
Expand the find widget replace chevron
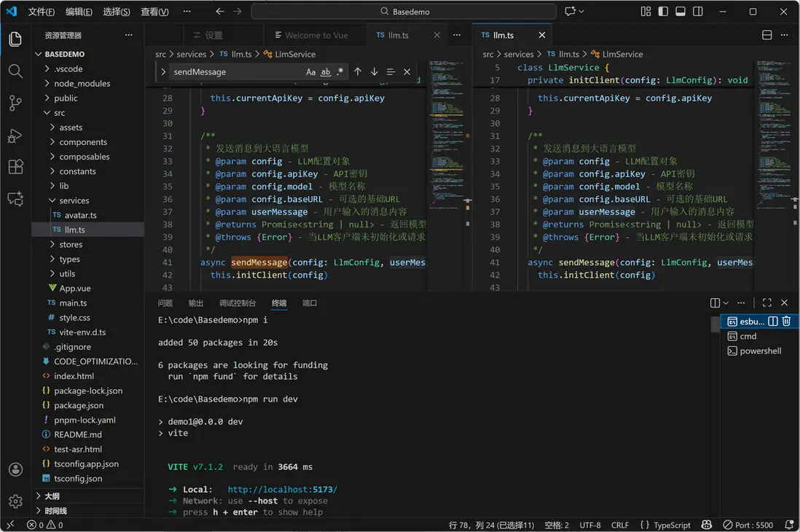pyautogui.click(x=164, y=72)
